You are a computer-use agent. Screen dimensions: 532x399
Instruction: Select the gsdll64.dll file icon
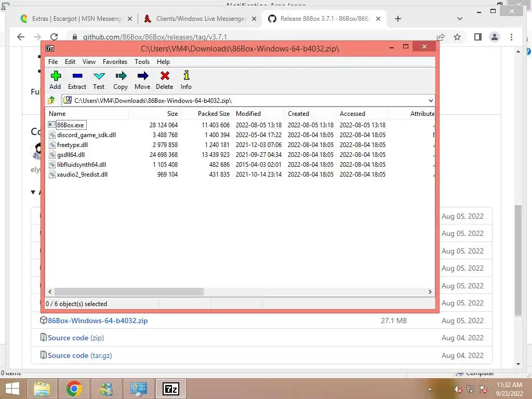(x=52, y=154)
